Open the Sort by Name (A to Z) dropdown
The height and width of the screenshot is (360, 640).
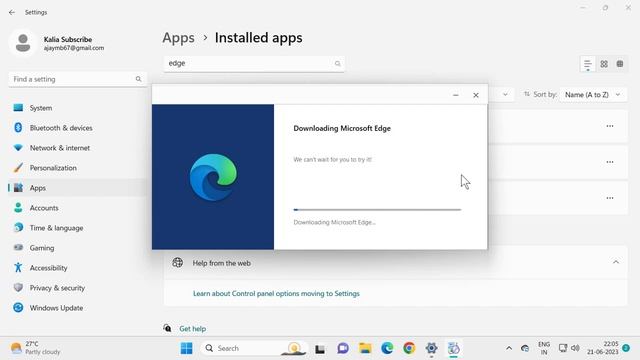(x=593, y=95)
